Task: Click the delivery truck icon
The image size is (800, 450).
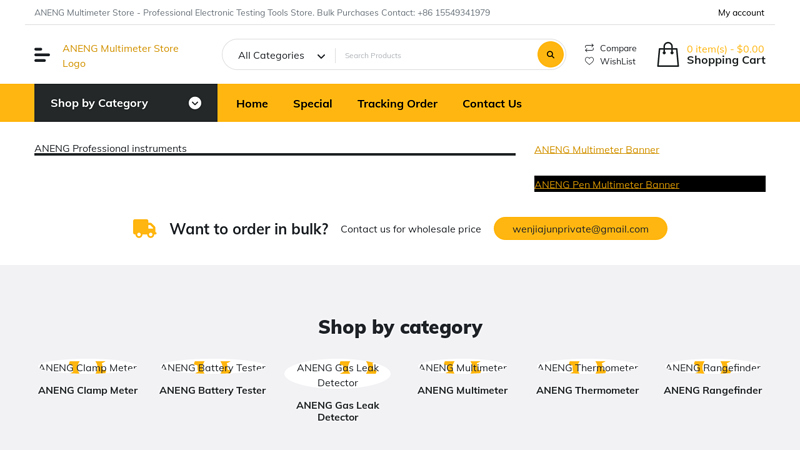Action: pyautogui.click(x=144, y=229)
